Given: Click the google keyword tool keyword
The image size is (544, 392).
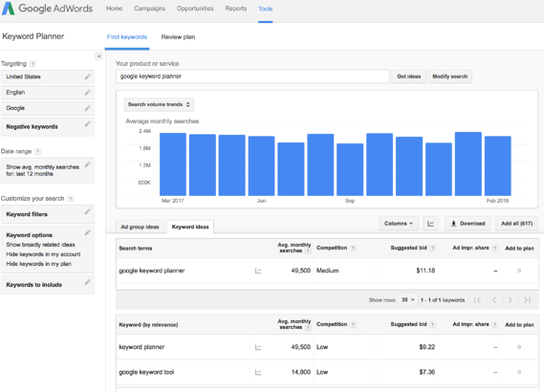Looking at the screenshot, I should pos(146,372).
